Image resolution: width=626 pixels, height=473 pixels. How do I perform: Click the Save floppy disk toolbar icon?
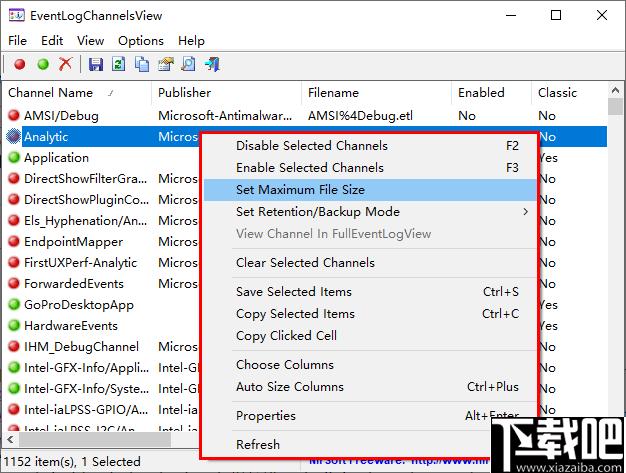[x=96, y=64]
